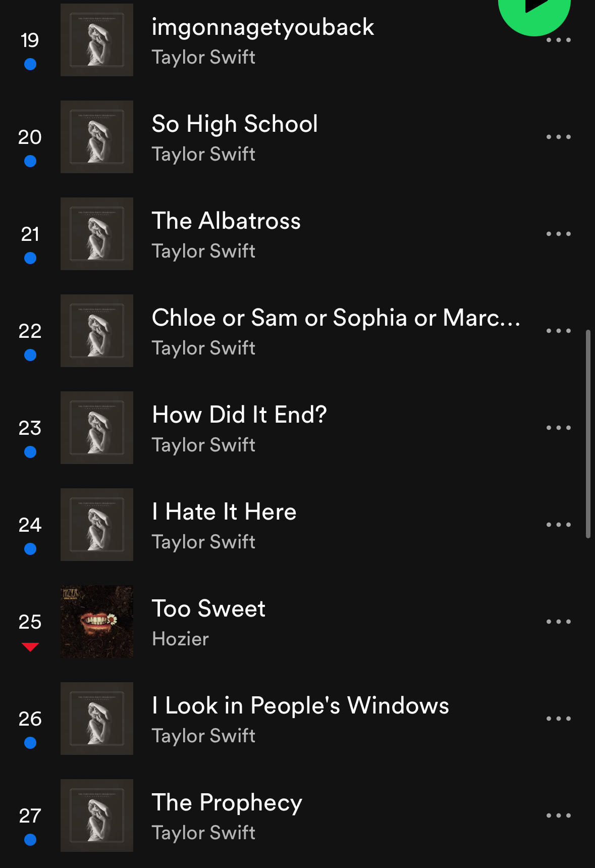The height and width of the screenshot is (868, 595).
Task: Click the red down arrow under rank 25
Action: click(x=30, y=647)
